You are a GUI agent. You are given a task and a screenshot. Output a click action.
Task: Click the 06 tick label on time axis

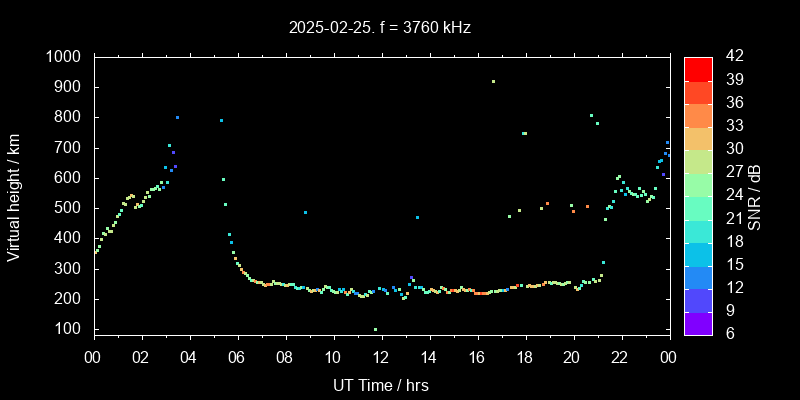coord(237,355)
